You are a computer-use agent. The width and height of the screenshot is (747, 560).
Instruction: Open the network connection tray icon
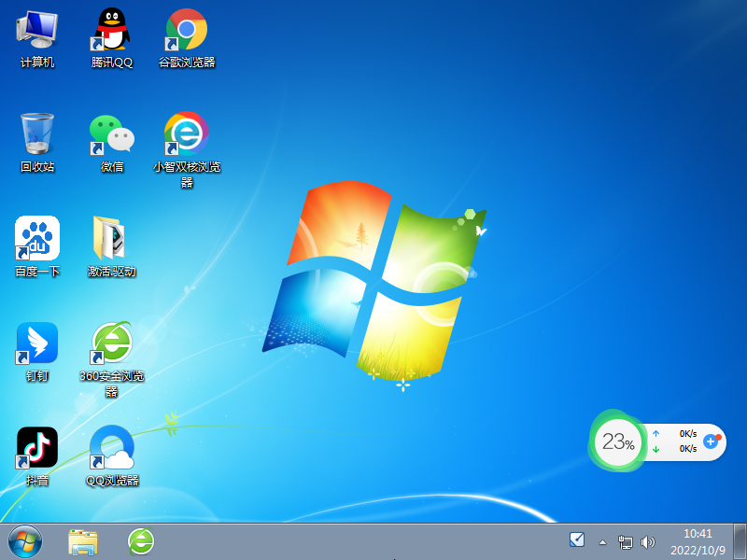pos(626,541)
